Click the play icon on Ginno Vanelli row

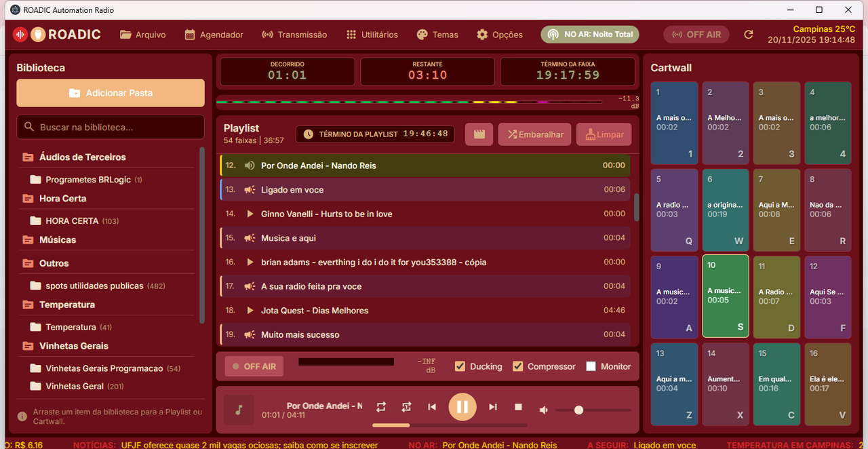(x=250, y=214)
